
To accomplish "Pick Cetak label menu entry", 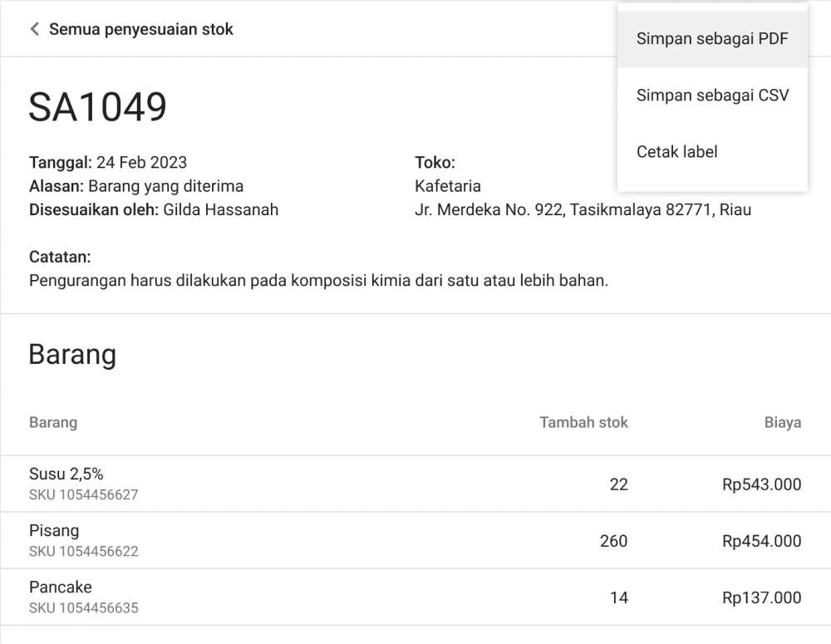I will coord(676,152).
